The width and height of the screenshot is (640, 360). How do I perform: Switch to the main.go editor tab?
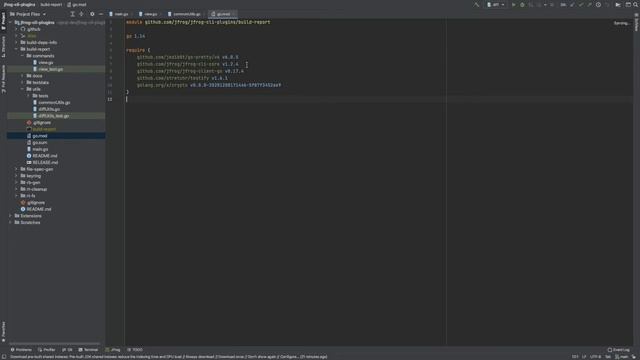pos(119,14)
